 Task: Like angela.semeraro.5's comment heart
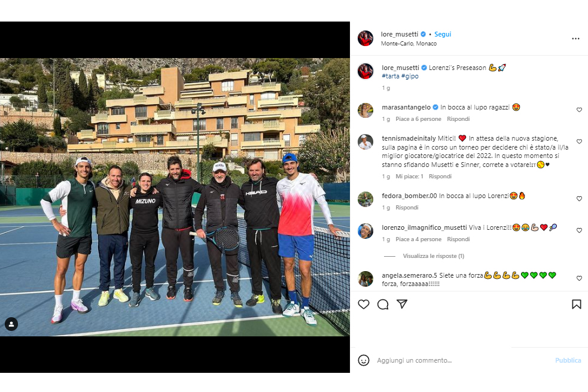579,278
